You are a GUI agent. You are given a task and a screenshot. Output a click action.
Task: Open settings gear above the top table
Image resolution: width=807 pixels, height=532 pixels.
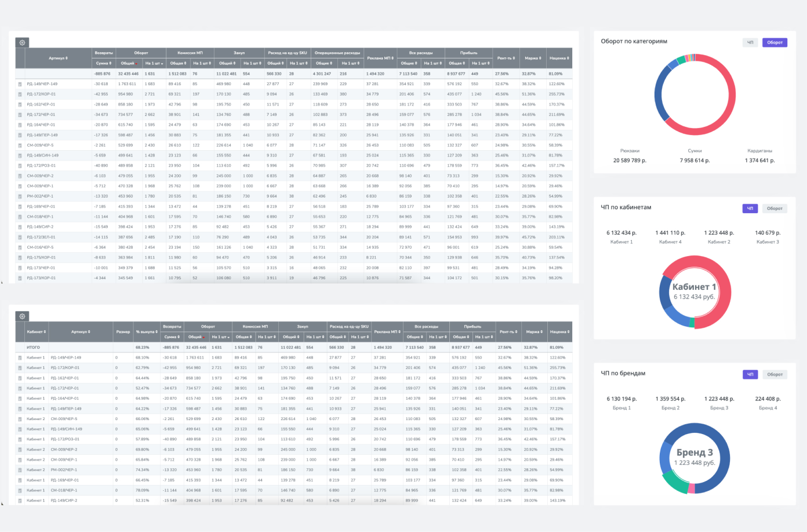click(22, 43)
